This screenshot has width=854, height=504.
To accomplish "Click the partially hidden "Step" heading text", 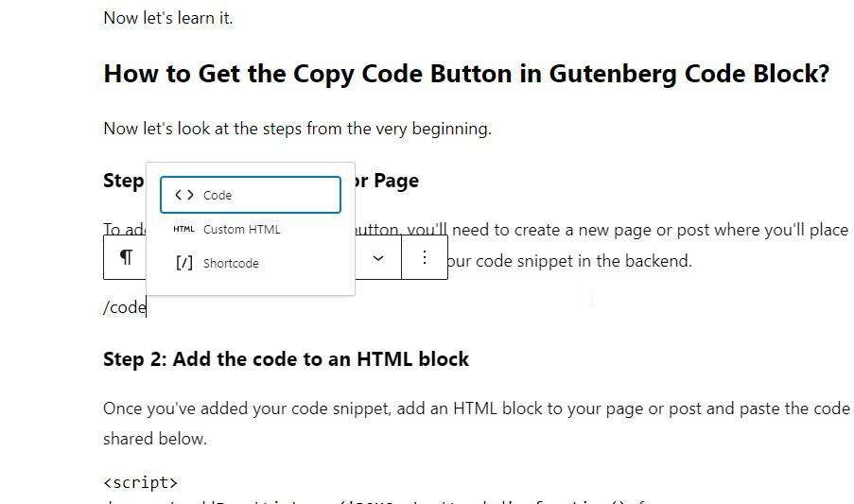I will (x=123, y=181).
